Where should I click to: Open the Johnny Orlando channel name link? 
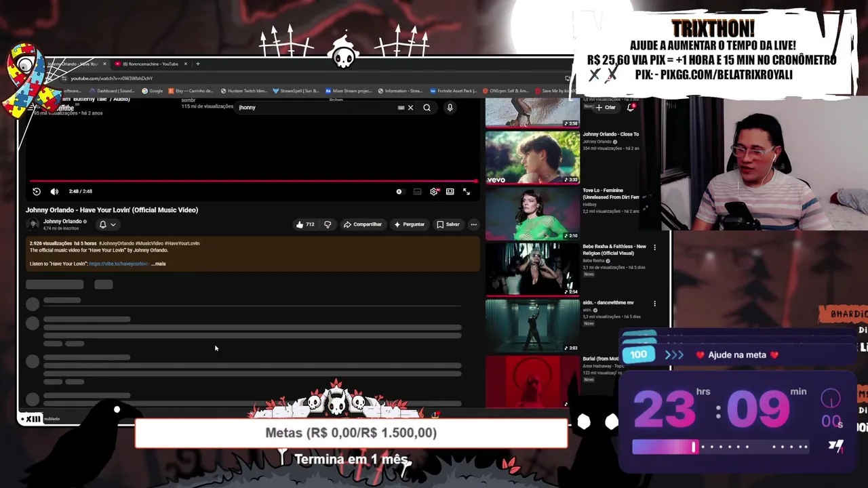click(62, 222)
